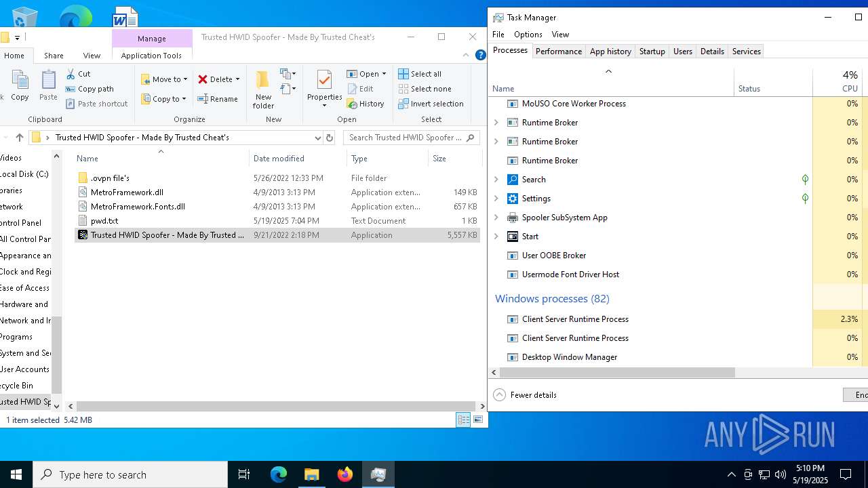This screenshot has height=488, width=868.
Task: Click the New folder icon
Action: pos(263,81)
